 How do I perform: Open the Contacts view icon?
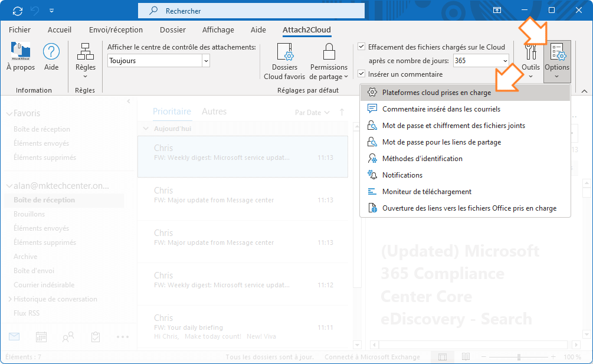(x=67, y=336)
